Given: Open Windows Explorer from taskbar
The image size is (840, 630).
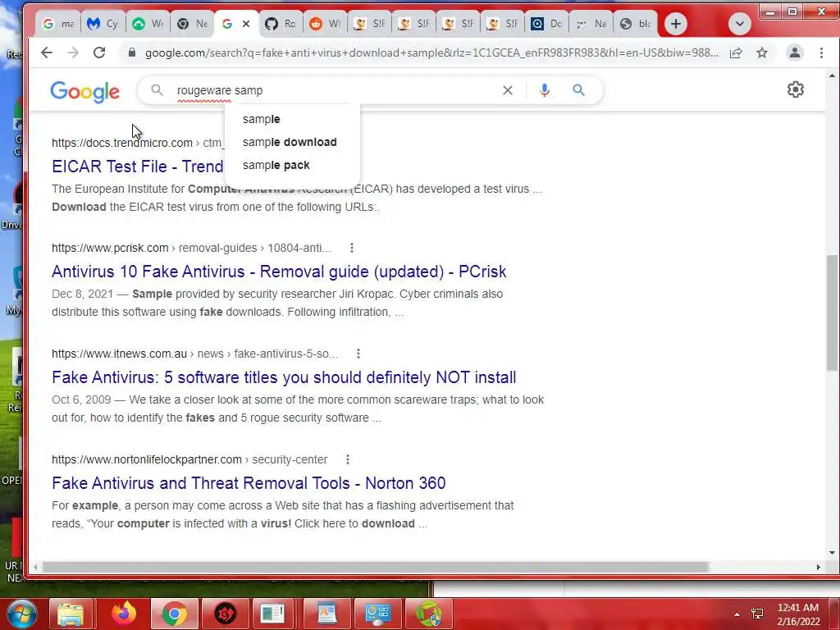Looking at the screenshot, I should pyautogui.click(x=71, y=614).
